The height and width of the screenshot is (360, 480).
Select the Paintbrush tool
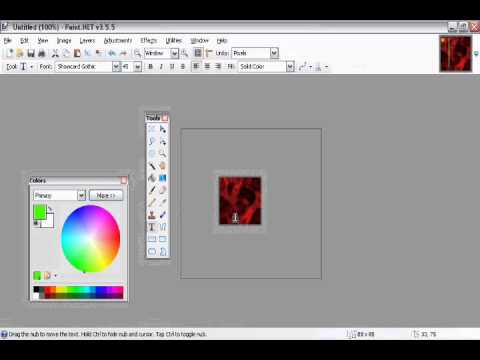point(152,190)
